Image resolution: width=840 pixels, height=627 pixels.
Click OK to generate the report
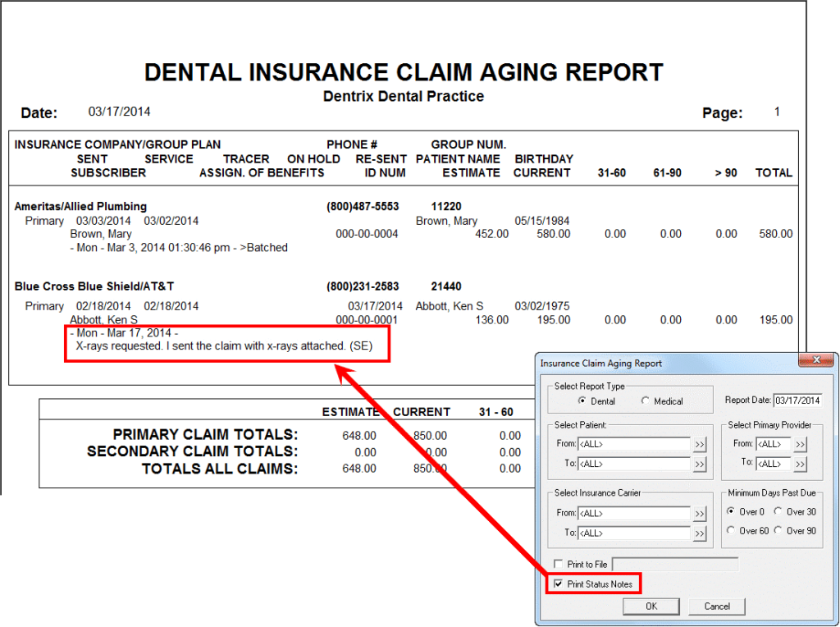pyautogui.click(x=651, y=606)
